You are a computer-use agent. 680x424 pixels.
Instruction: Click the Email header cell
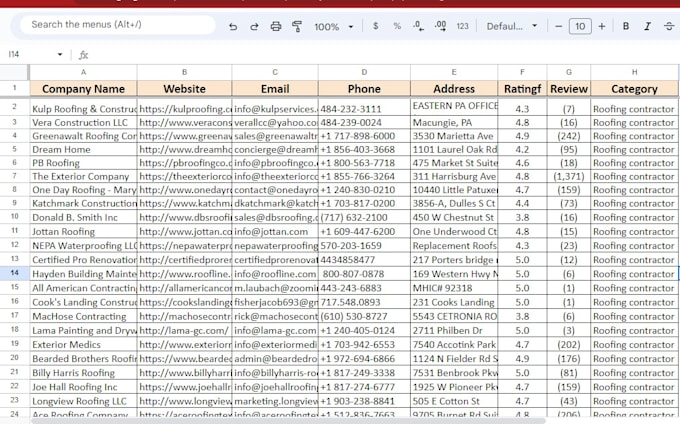(275, 88)
